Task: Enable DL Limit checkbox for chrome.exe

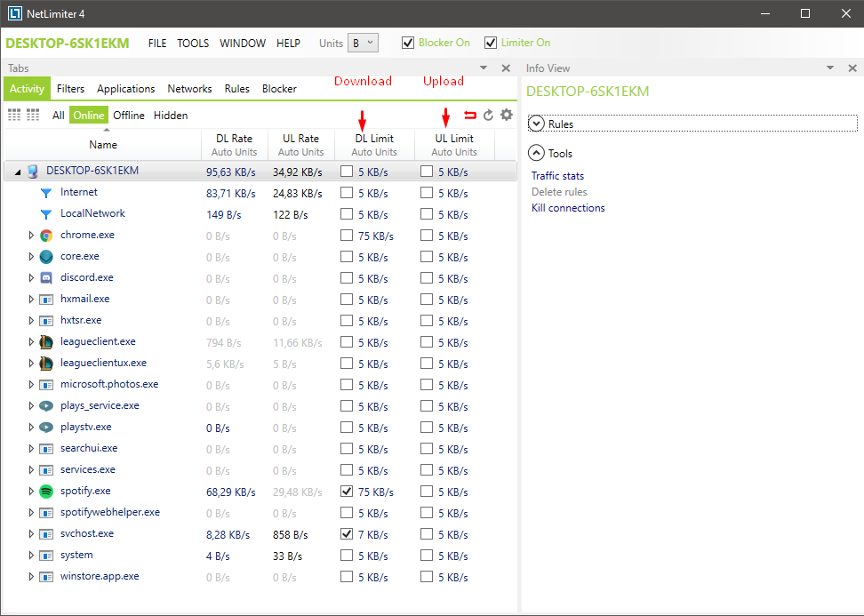Action: [347, 236]
